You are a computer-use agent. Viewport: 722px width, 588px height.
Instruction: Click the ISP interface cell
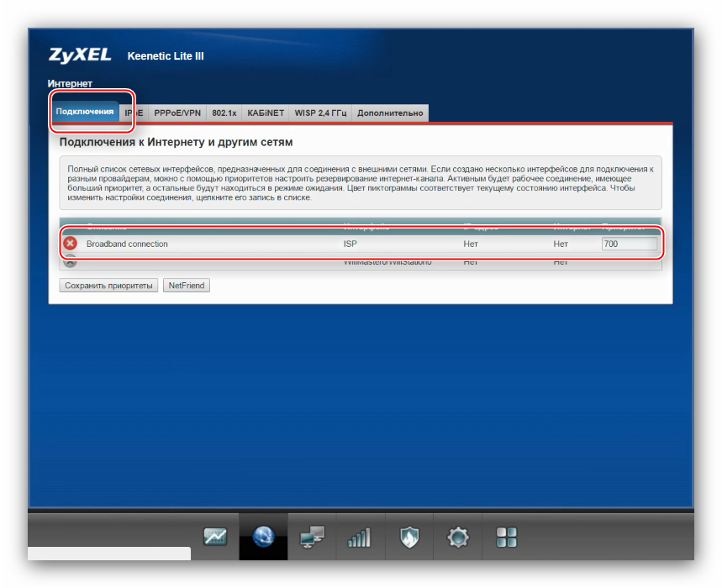(x=350, y=244)
